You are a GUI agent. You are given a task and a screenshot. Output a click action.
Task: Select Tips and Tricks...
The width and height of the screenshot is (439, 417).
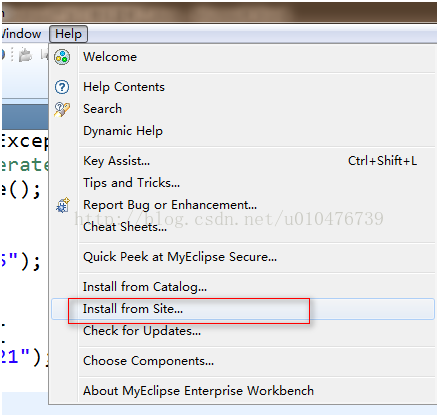tap(243, 183)
